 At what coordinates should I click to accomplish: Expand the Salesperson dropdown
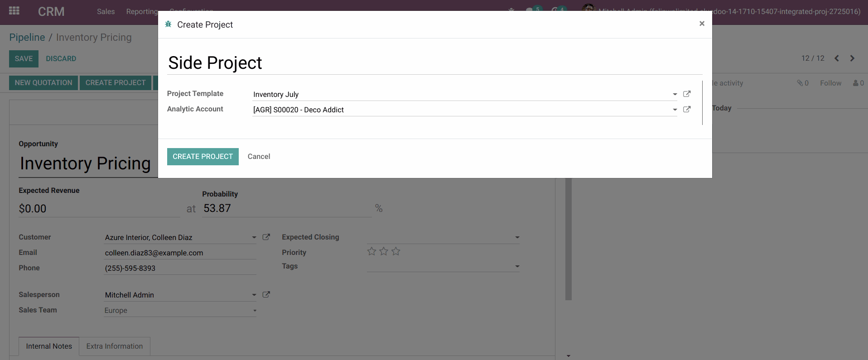point(254,295)
